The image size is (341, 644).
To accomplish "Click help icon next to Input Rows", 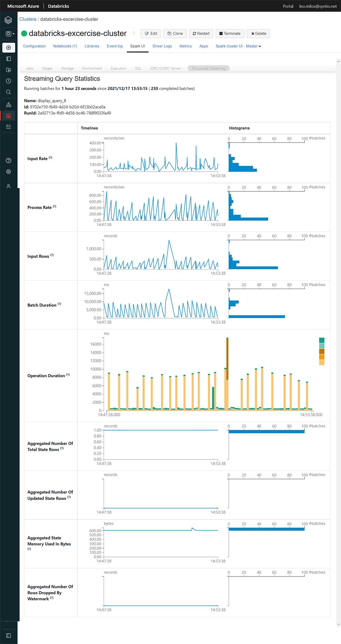I will tap(52, 255).
